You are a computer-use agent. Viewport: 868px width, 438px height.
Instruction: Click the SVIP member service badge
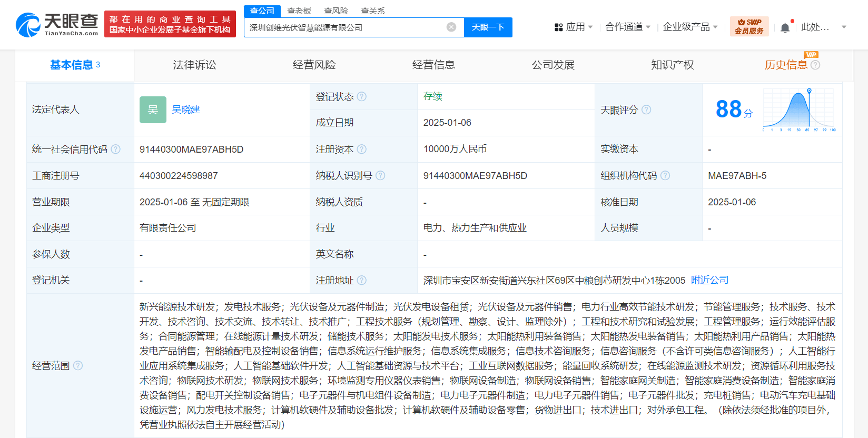coord(749,26)
